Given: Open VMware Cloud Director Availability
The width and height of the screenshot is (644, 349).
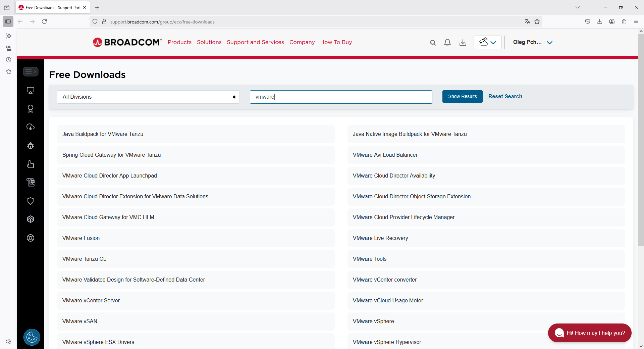Looking at the screenshot, I should 486,176.
